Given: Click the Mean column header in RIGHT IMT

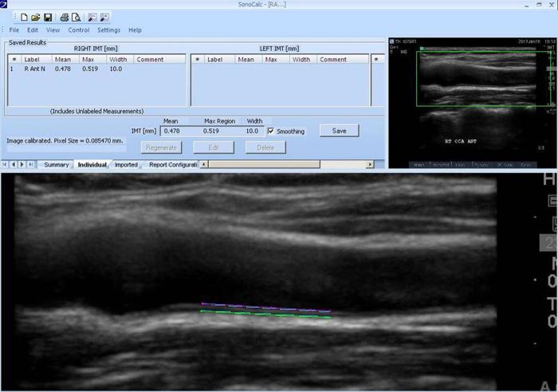Looking at the screenshot, I should tap(63, 59).
